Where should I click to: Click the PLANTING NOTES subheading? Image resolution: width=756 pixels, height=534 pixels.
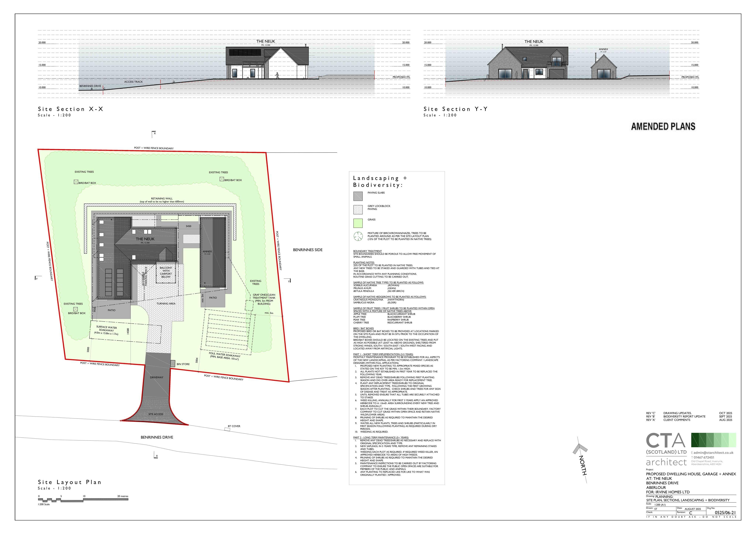364,263
